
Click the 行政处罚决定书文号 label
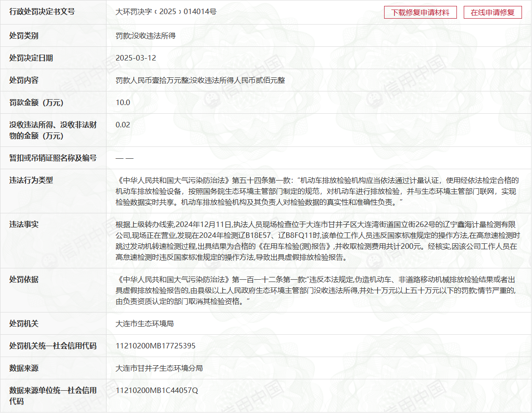(x=42, y=12)
